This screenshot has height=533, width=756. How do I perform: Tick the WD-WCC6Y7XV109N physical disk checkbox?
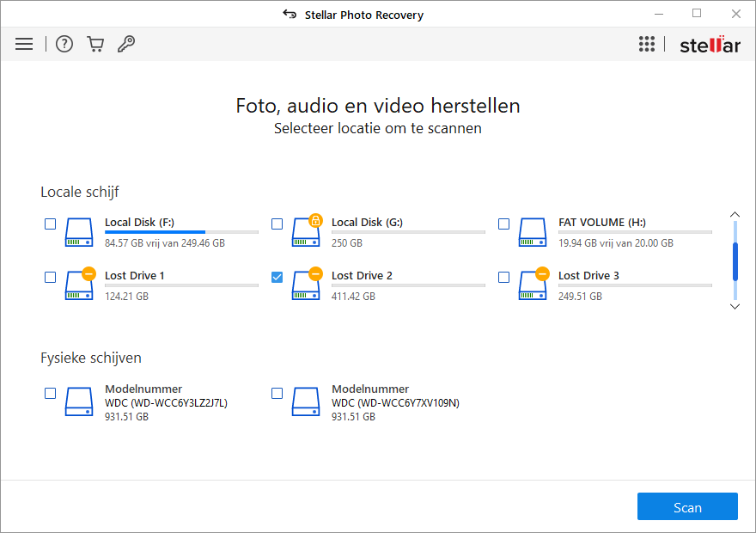coord(277,393)
